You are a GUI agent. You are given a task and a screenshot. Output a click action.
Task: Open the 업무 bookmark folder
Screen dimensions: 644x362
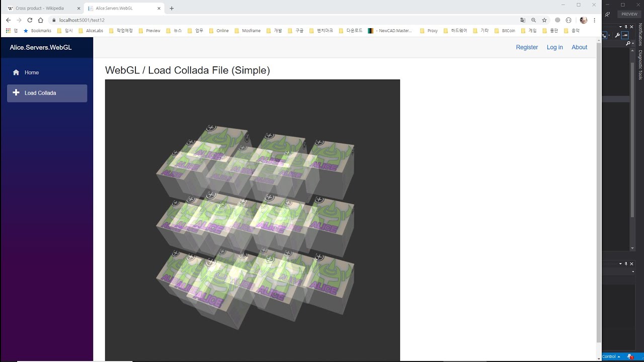pyautogui.click(x=196, y=31)
